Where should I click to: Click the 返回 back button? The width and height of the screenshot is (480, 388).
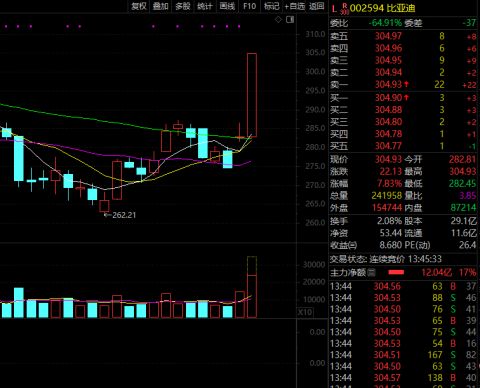316,6
